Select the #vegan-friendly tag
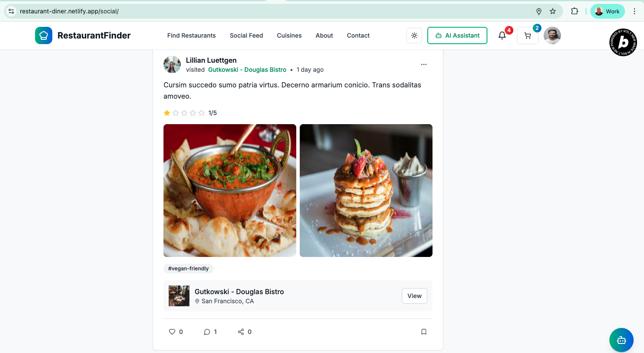Image resolution: width=644 pixels, height=353 pixels. coord(189,269)
